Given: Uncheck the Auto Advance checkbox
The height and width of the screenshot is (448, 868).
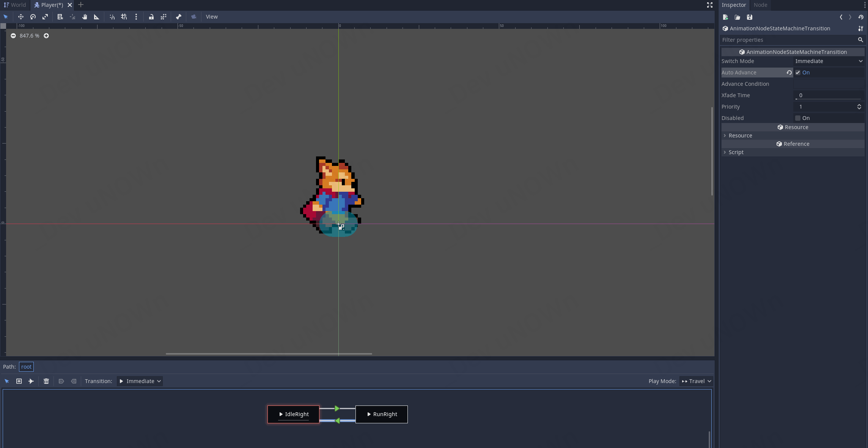Looking at the screenshot, I should (x=798, y=73).
